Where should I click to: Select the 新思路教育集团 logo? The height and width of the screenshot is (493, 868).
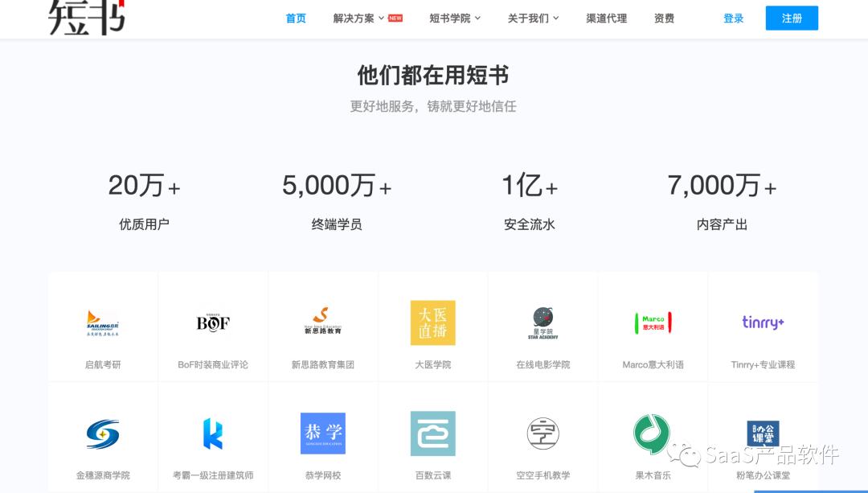pos(323,322)
